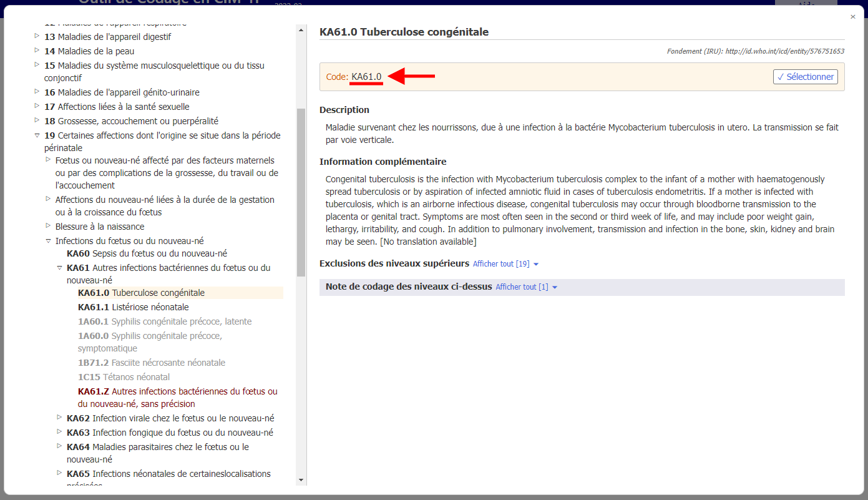
Task: Expand chapter 17 Affections liées à la santé sexuelle
Action: [x=37, y=106]
